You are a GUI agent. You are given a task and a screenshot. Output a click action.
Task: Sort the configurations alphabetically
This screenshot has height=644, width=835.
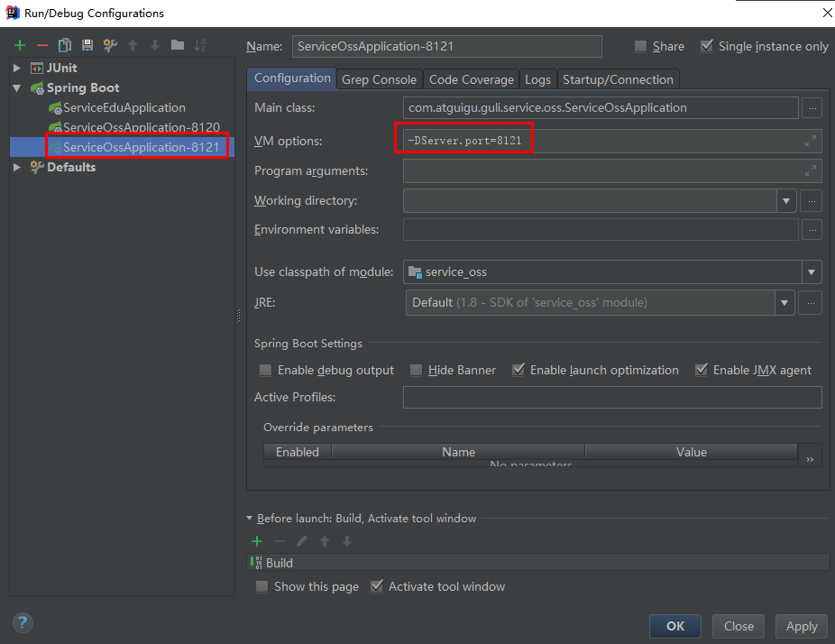[199, 45]
